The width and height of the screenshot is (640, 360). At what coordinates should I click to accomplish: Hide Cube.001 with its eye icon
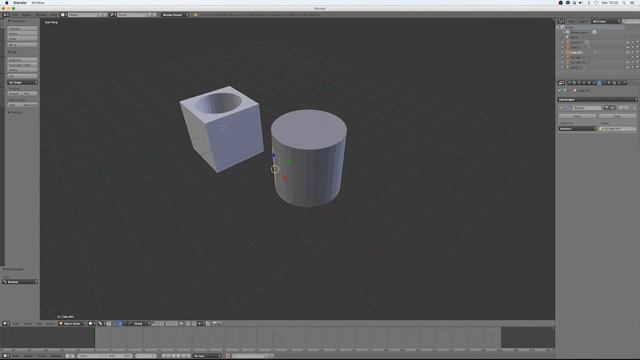pyautogui.click(x=627, y=52)
